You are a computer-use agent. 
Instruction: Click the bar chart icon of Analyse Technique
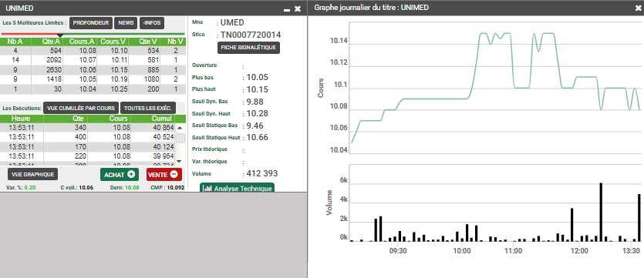(x=207, y=189)
